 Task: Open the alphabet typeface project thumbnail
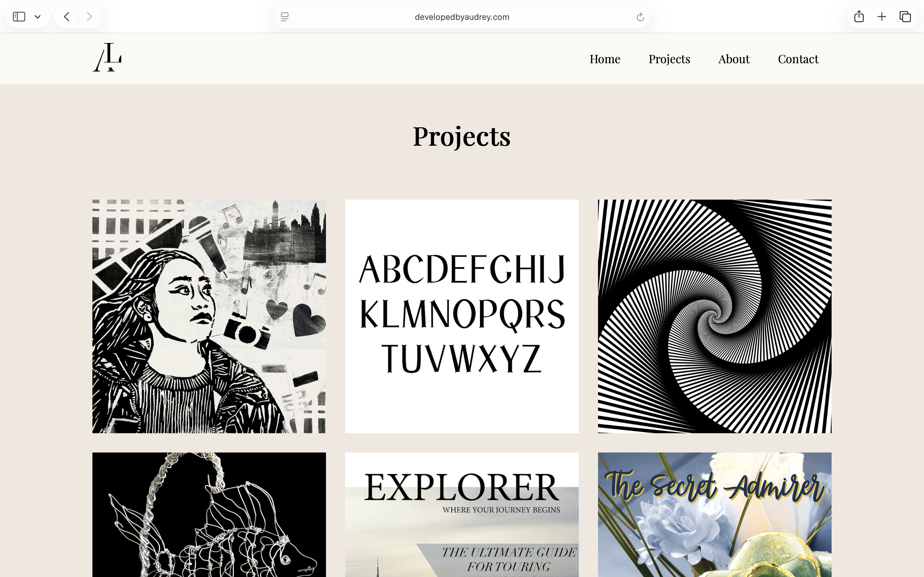[462, 316]
